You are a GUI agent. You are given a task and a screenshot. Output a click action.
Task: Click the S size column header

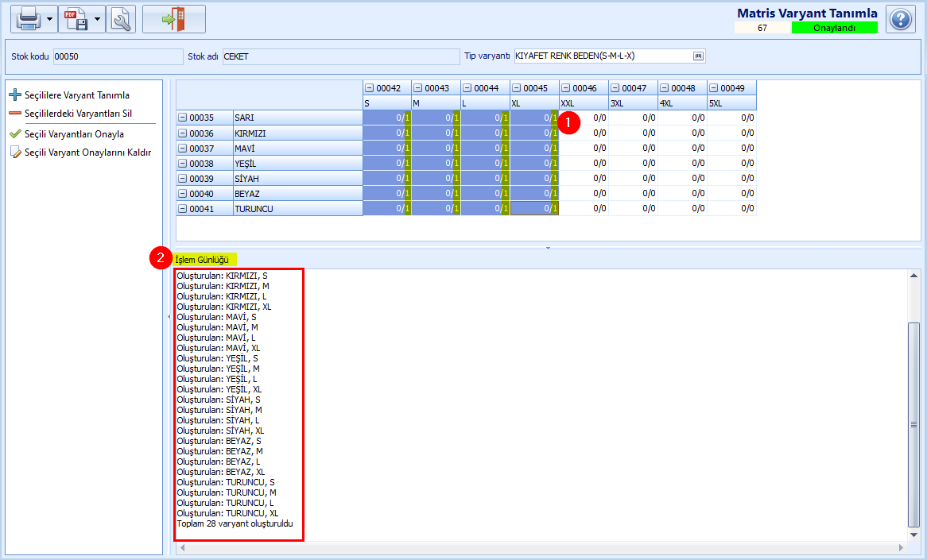click(x=387, y=102)
